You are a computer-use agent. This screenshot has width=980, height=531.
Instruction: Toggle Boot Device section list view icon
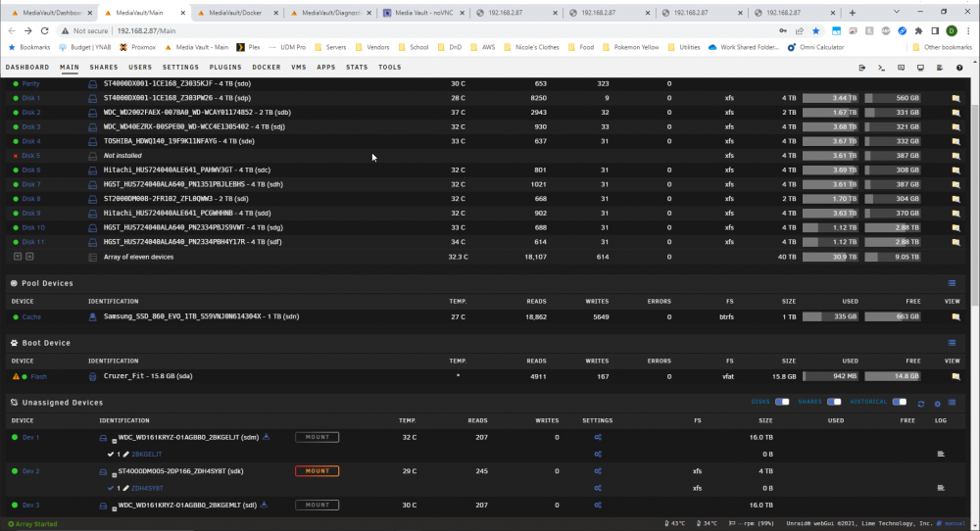952,343
